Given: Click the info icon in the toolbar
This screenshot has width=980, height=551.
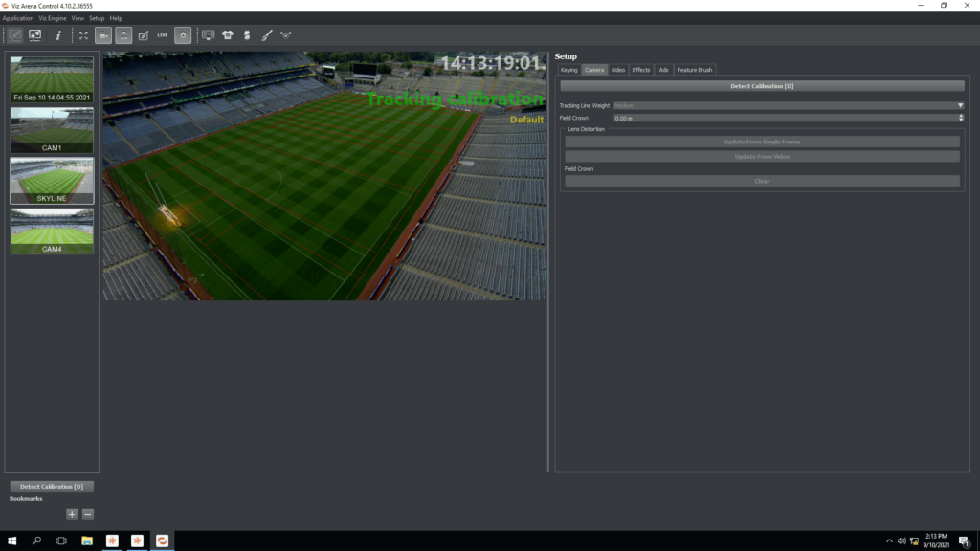Looking at the screenshot, I should (58, 34).
